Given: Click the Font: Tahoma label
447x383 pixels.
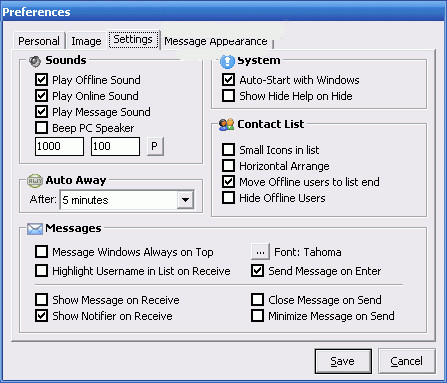Looking at the screenshot, I should point(308,252).
